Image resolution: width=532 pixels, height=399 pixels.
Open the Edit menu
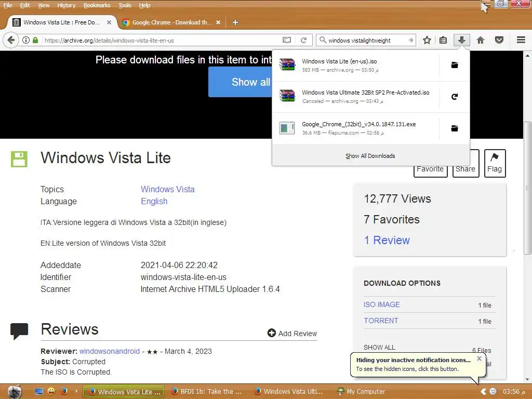coord(25,5)
